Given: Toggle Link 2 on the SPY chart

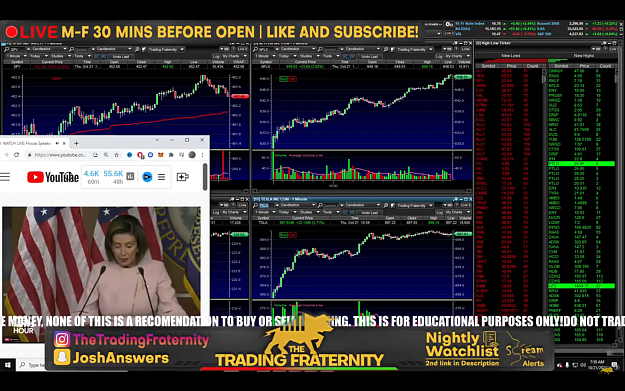Looking at the screenshot, I should [242, 49].
